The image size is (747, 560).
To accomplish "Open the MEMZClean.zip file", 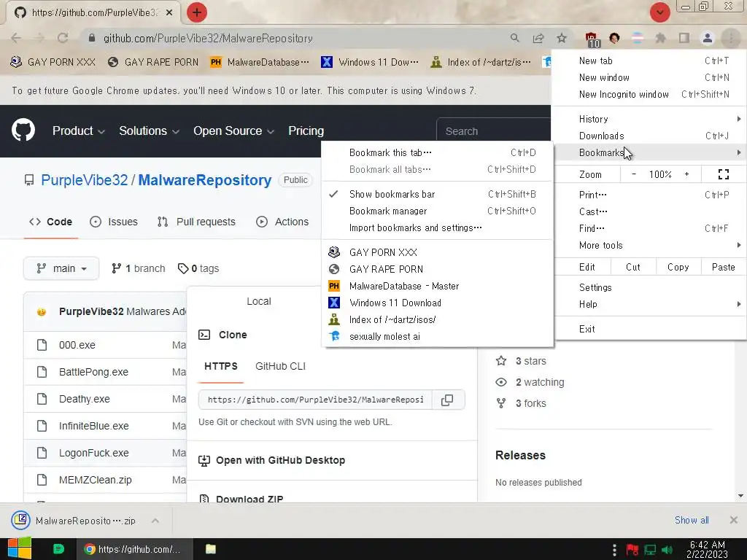I will pyautogui.click(x=96, y=480).
